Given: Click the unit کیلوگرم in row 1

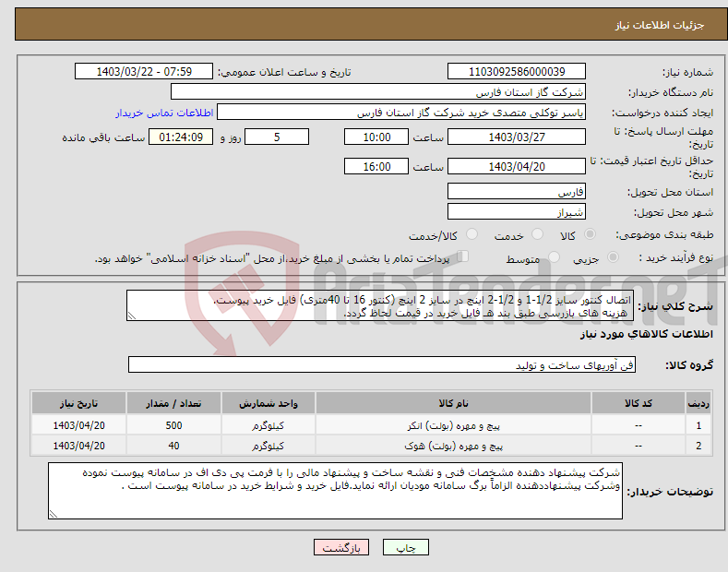Looking at the screenshot, I should [269, 425].
